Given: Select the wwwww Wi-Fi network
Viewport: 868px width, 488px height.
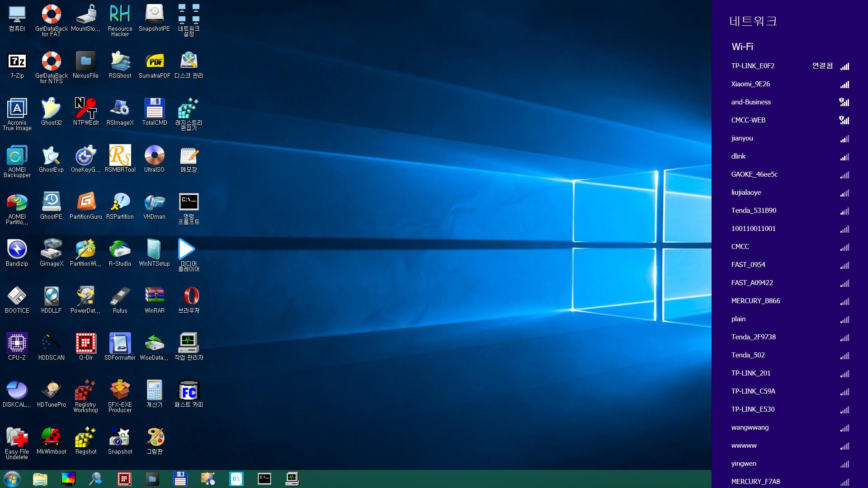Looking at the screenshot, I should tap(790, 446).
